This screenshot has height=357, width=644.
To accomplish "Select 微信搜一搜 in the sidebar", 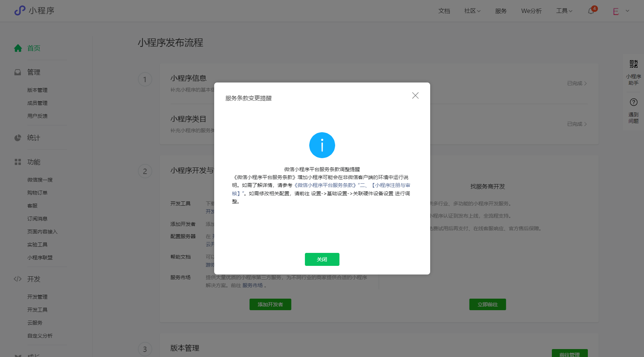I will (x=40, y=180).
